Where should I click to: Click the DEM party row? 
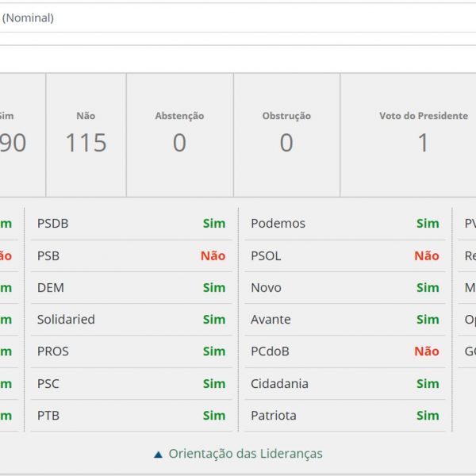pyautogui.click(x=131, y=288)
